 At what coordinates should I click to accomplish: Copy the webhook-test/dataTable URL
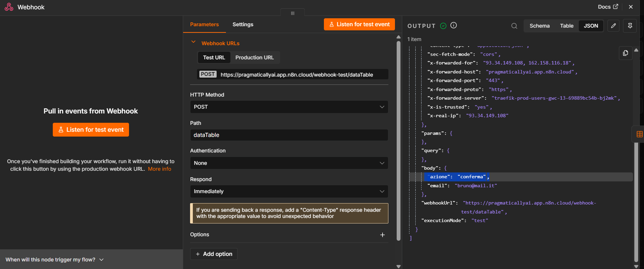tap(297, 74)
